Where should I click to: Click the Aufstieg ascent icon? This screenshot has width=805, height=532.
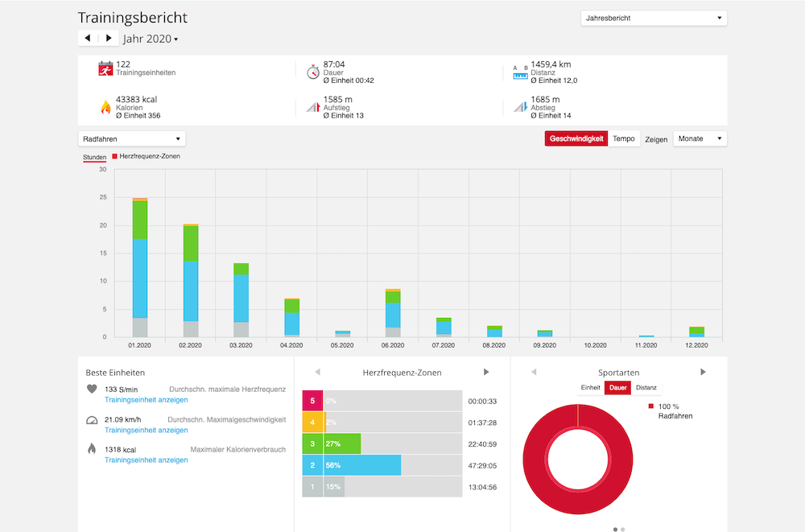[313, 107]
